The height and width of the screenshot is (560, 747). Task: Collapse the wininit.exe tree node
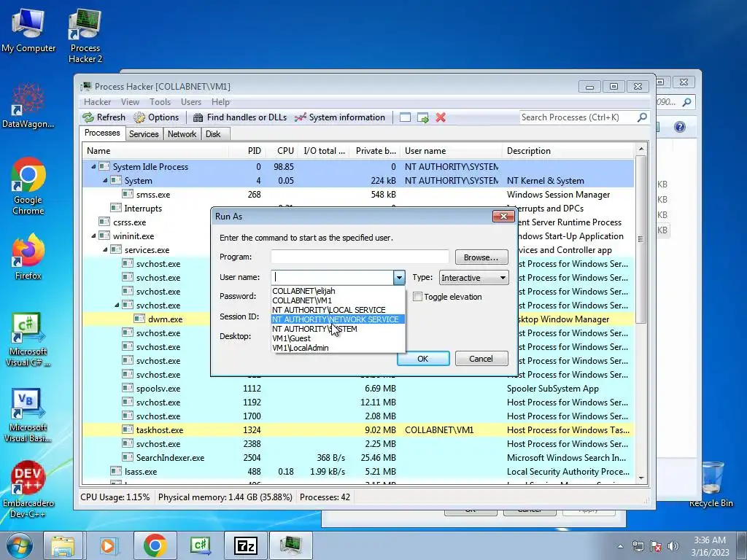[x=93, y=236]
